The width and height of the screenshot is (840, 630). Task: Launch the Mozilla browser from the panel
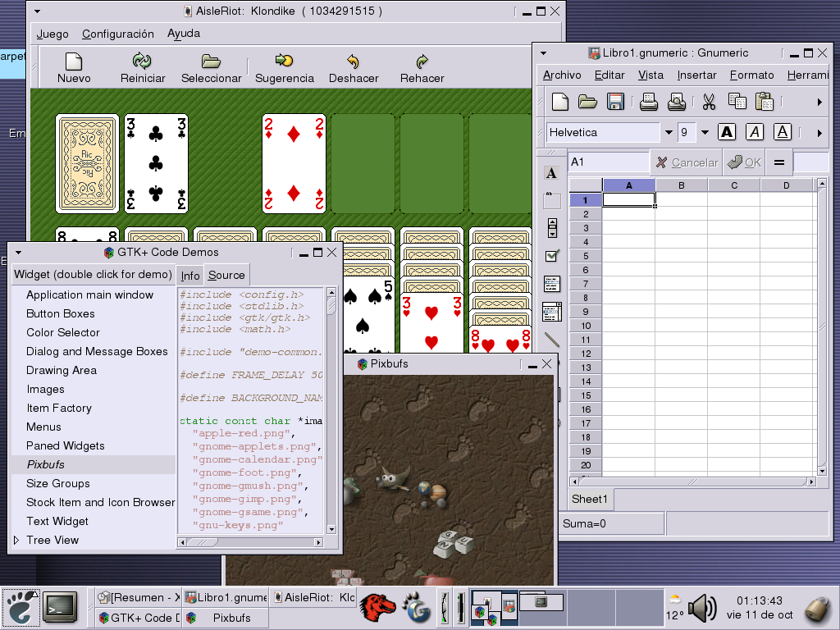tap(377, 608)
